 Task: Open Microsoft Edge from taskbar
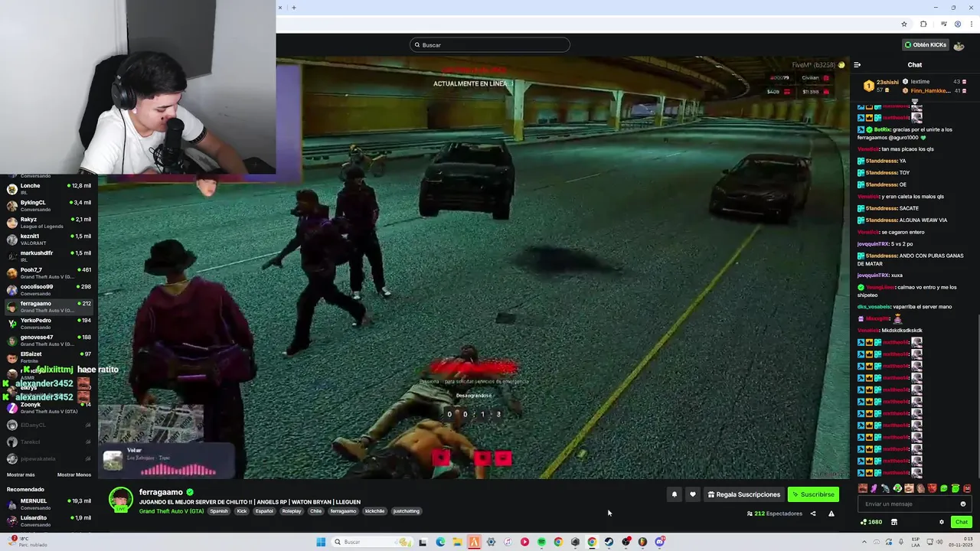click(440, 542)
